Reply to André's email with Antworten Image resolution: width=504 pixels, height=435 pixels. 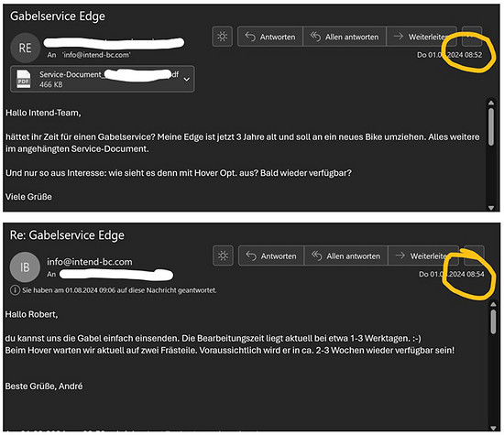click(x=271, y=256)
